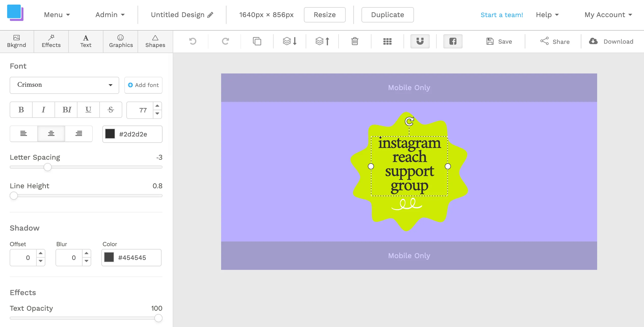Open the Graphics tab
This screenshot has width=644, height=327.
click(121, 41)
